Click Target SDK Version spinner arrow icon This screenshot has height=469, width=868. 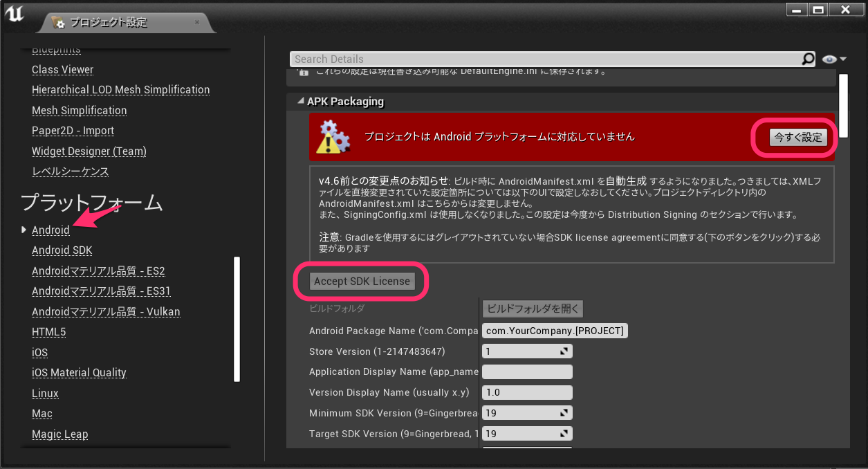(564, 434)
